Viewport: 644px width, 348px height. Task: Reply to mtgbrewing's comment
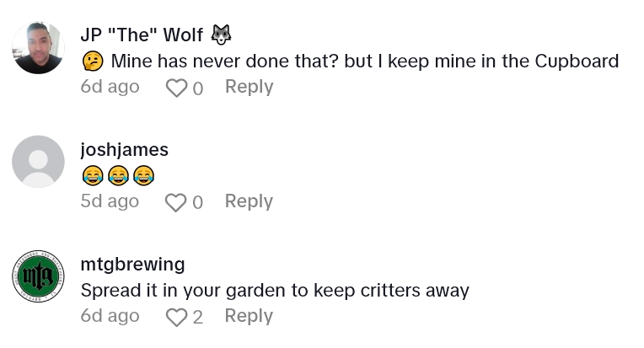click(x=249, y=316)
